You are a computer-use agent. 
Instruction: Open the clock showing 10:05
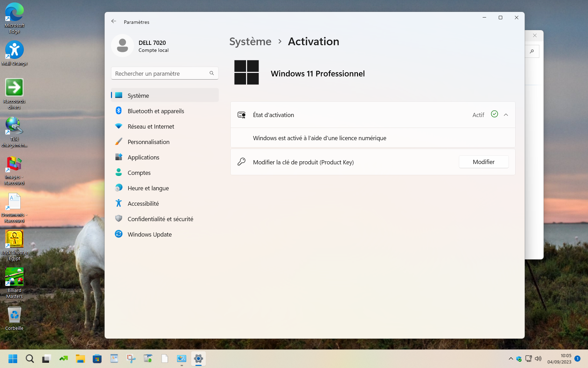pyautogui.click(x=559, y=359)
